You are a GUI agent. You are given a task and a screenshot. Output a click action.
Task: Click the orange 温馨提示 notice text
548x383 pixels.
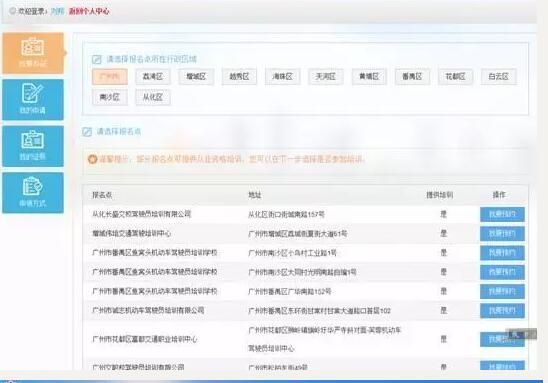pos(232,159)
